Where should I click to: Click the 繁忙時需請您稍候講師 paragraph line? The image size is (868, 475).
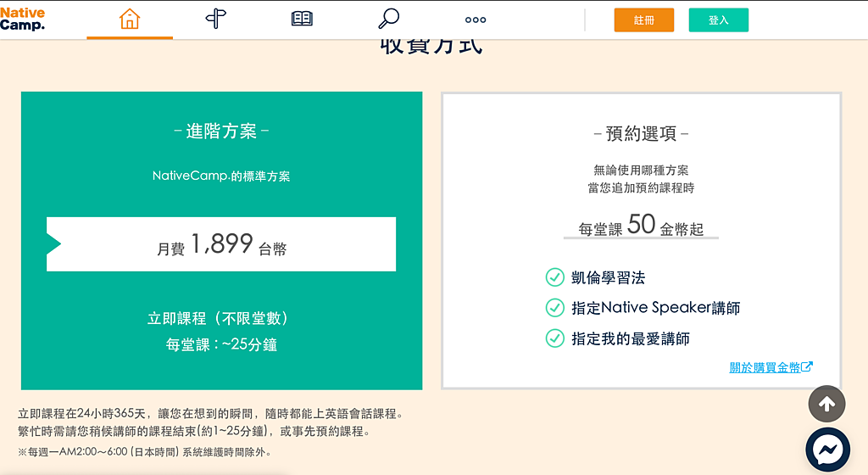(x=194, y=431)
